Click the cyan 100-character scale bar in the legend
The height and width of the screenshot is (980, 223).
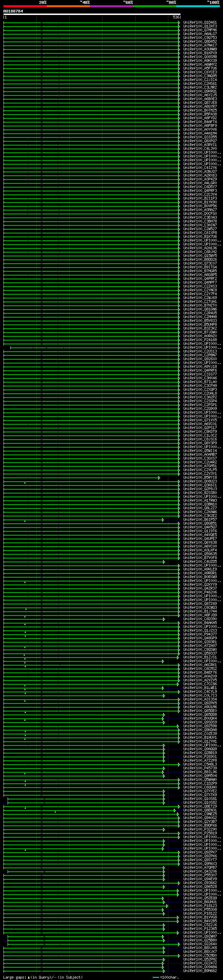tap(156, 977)
